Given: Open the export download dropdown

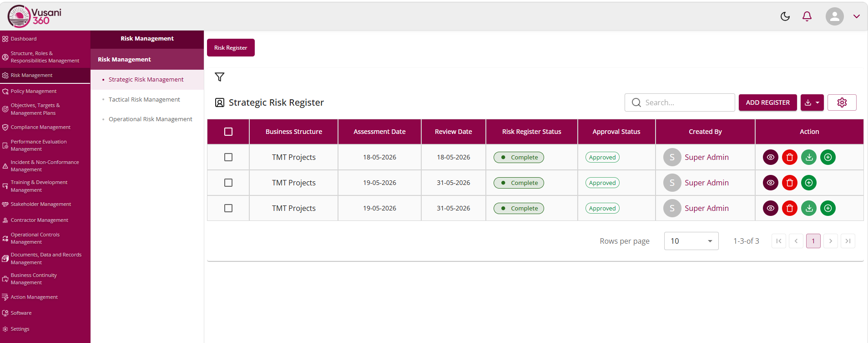Looking at the screenshot, I should (x=812, y=102).
